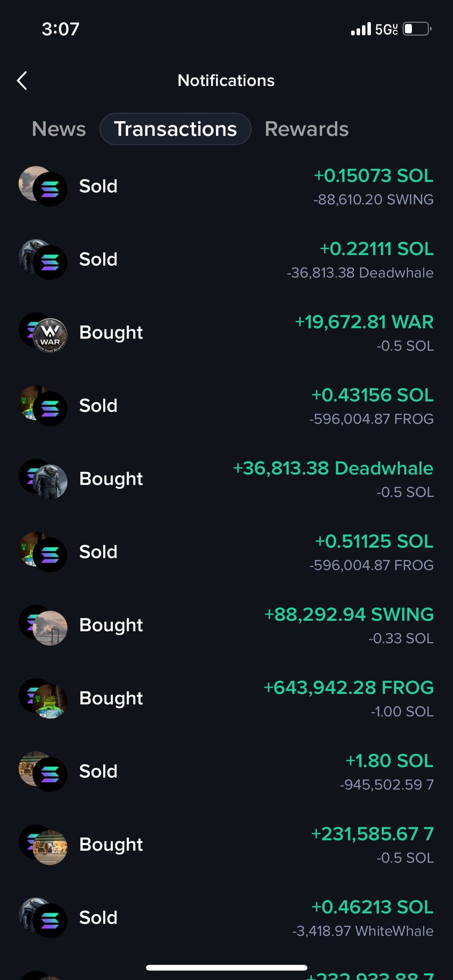Tap the back arrow icon
The image size is (453, 980).
click(x=22, y=81)
